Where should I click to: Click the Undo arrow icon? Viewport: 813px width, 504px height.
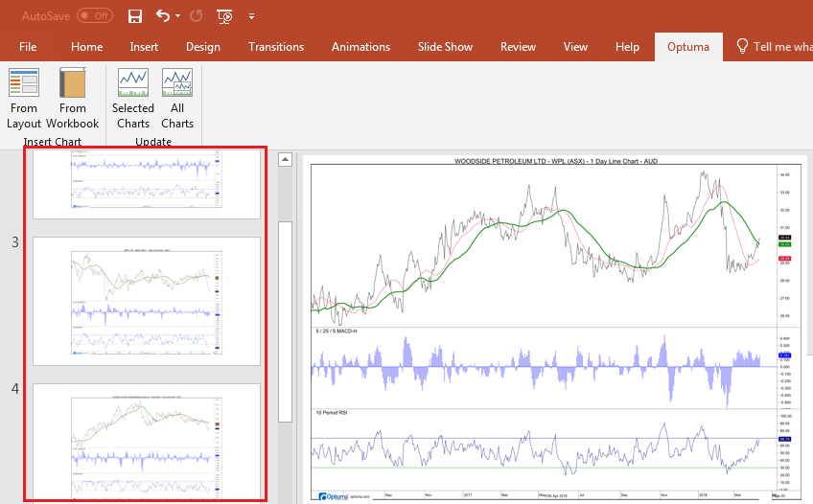(163, 16)
